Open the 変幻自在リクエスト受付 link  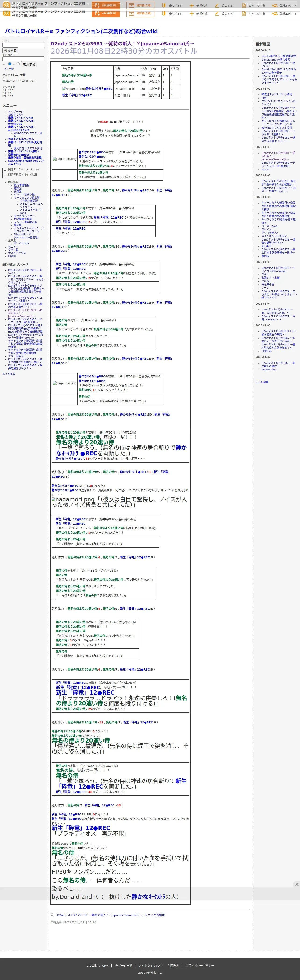(x=28, y=148)
